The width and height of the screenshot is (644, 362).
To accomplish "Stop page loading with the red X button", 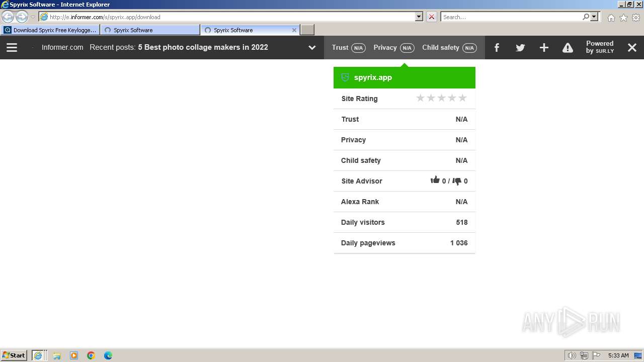I will 432,17.
